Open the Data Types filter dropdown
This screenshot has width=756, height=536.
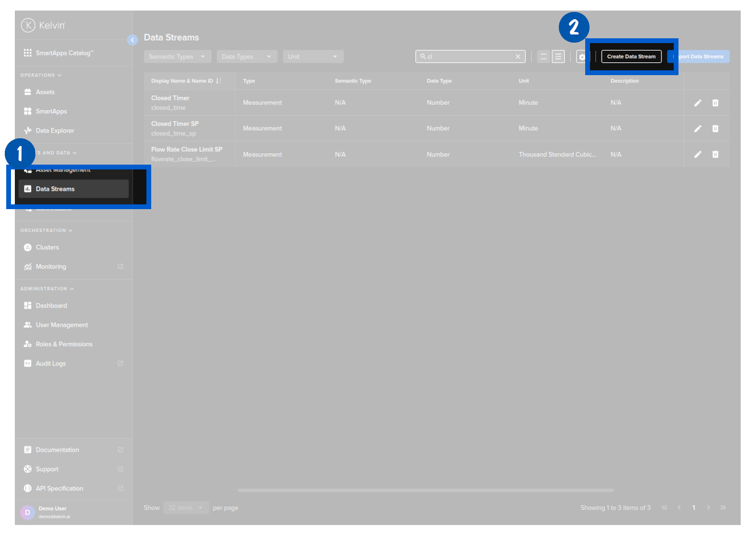point(246,56)
